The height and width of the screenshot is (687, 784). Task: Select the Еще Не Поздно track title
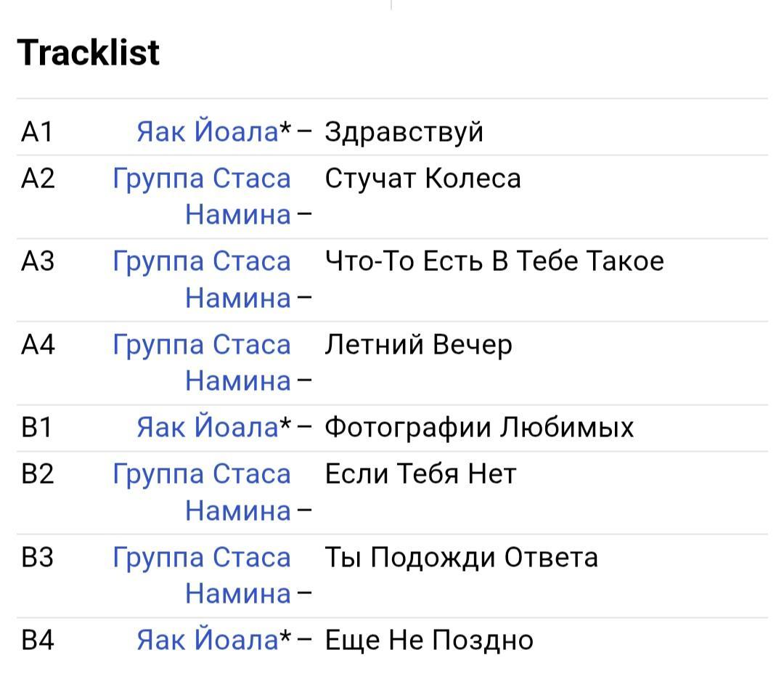(428, 640)
